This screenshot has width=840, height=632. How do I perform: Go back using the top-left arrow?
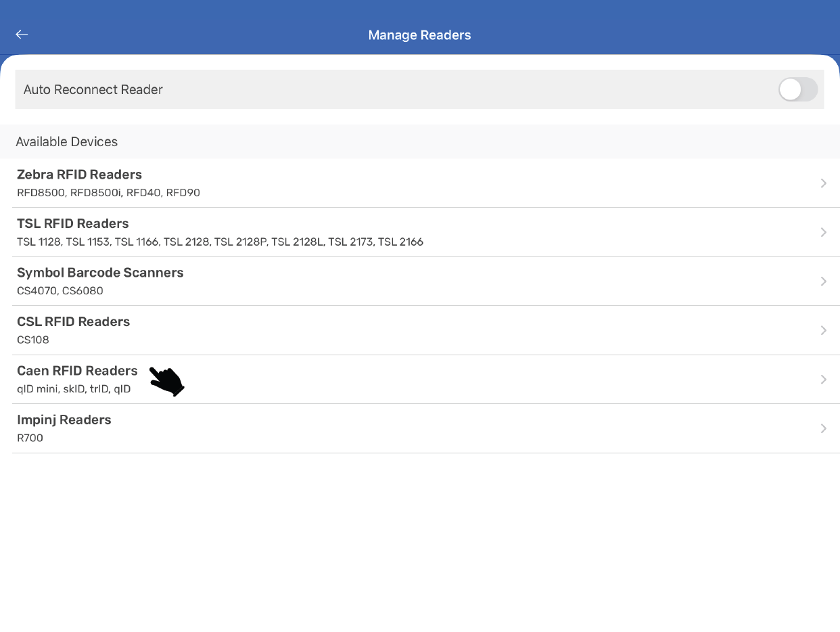(22, 35)
